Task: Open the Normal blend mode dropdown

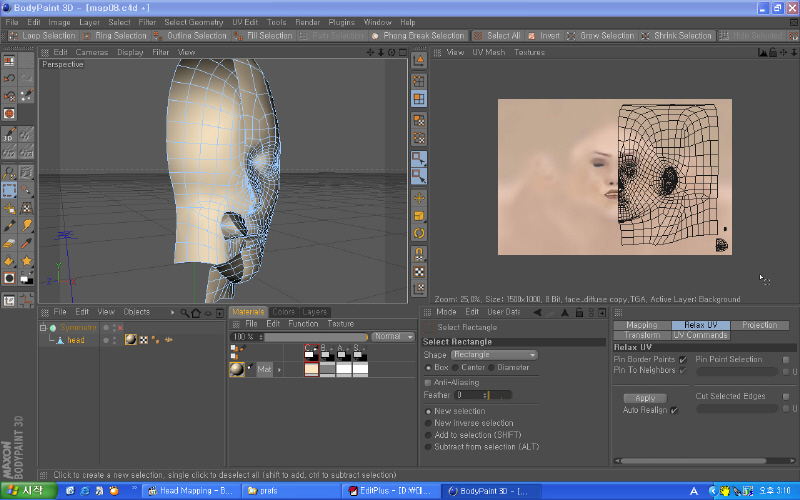Action: pos(393,337)
